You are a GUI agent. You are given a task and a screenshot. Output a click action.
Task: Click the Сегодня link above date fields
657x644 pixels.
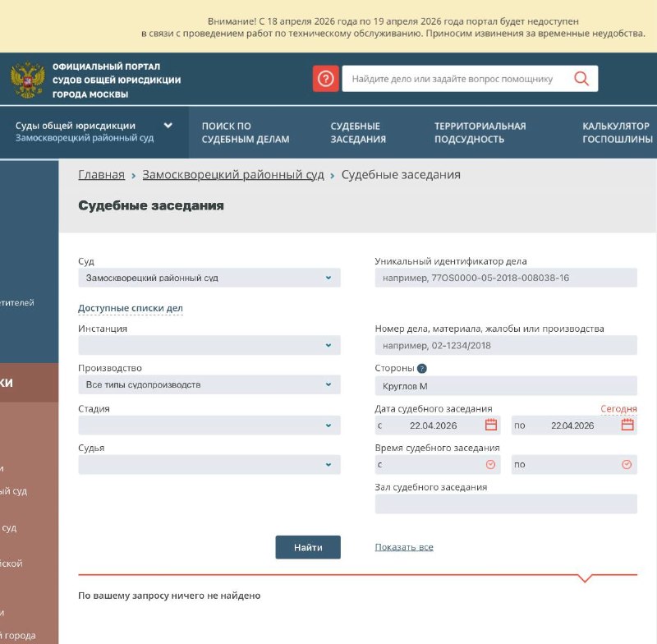point(618,408)
